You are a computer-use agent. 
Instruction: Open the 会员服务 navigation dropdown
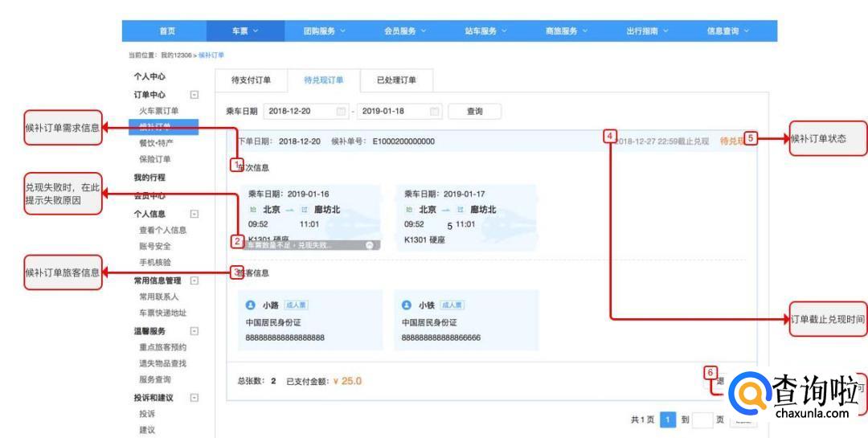coord(405,31)
